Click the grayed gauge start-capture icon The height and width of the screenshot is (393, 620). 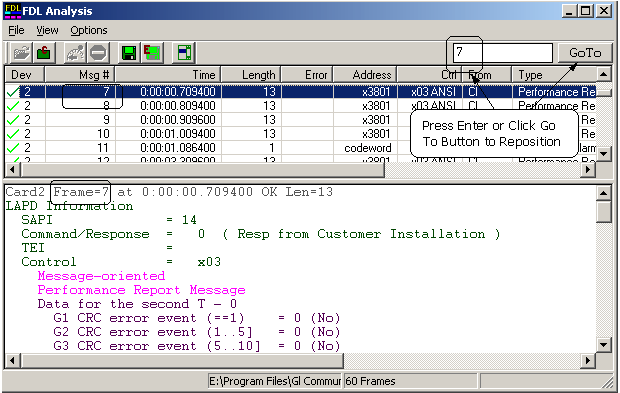click(x=75, y=53)
